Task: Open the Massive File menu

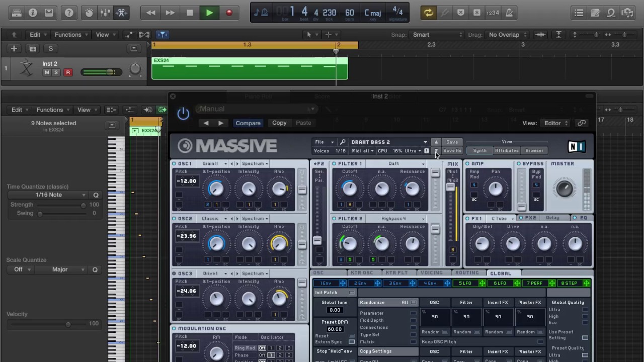Action: 324,142
